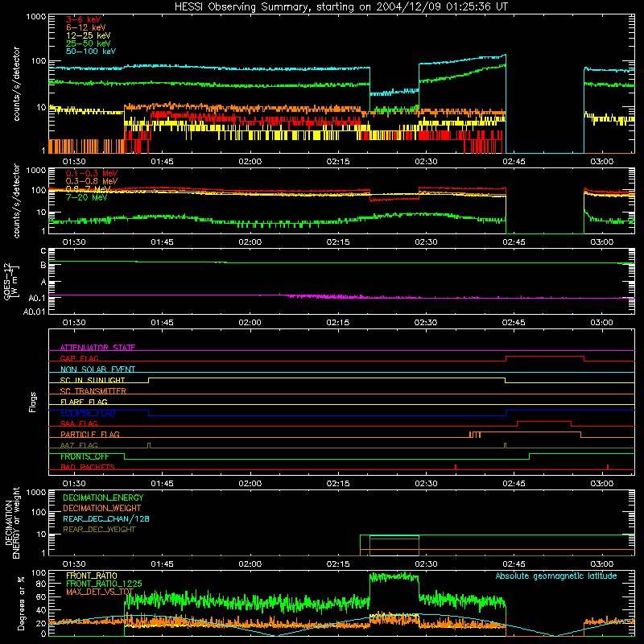Click the 02:45 tick under the Flags panel
Screen dimensions: 644x644
[514, 484]
